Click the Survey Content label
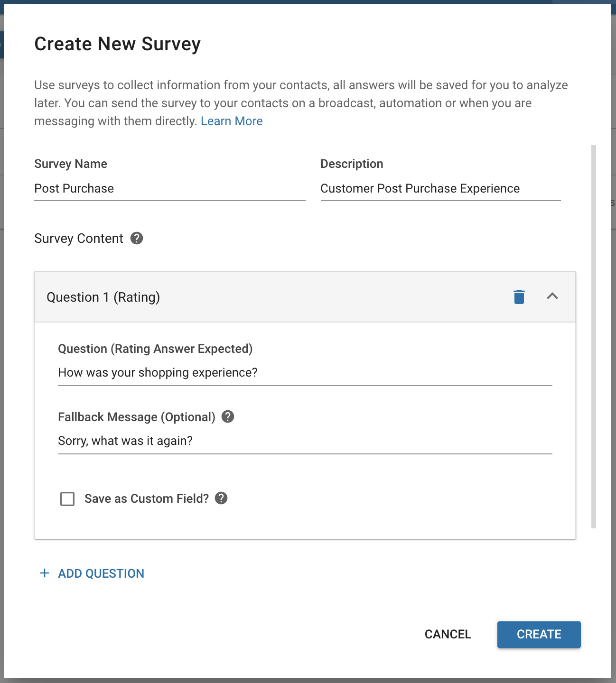The image size is (616, 683). [79, 238]
